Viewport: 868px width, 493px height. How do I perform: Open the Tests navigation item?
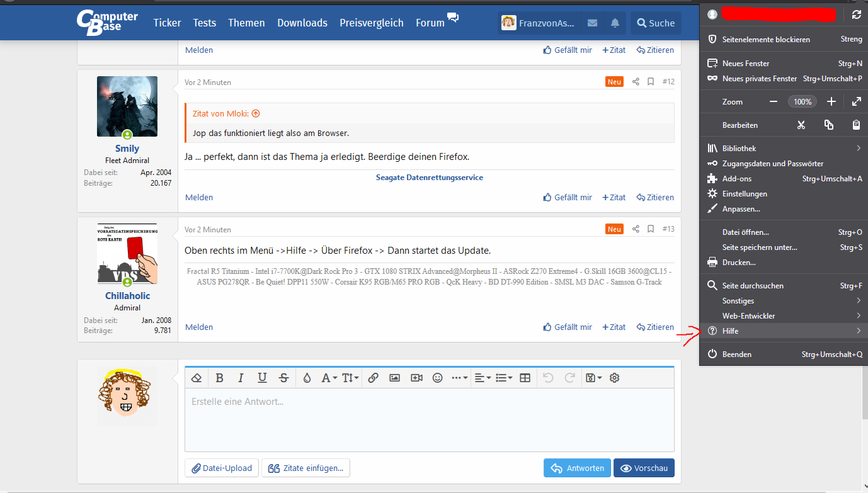(205, 23)
